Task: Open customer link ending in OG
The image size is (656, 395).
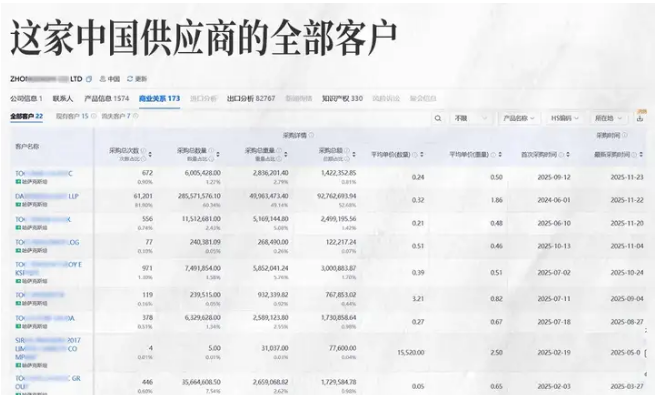Action: coord(47,242)
